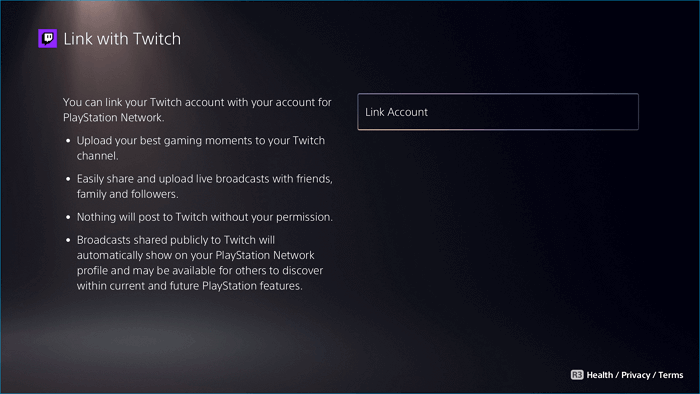Image resolution: width=700 pixels, height=394 pixels.
Task: Click the Link with Twitch heading
Action: click(122, 39)
